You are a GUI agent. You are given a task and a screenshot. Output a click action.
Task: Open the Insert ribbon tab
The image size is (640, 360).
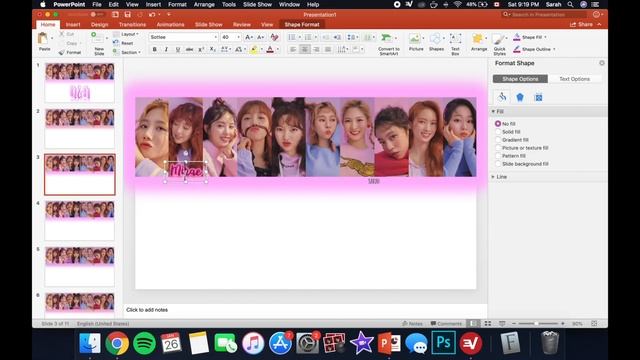click(x=73, y=24)
